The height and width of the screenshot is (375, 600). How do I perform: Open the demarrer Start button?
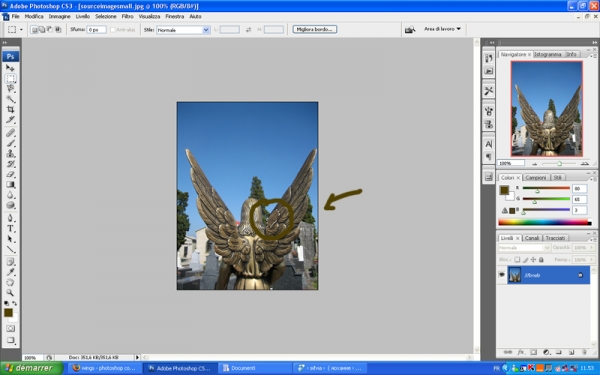31,368
